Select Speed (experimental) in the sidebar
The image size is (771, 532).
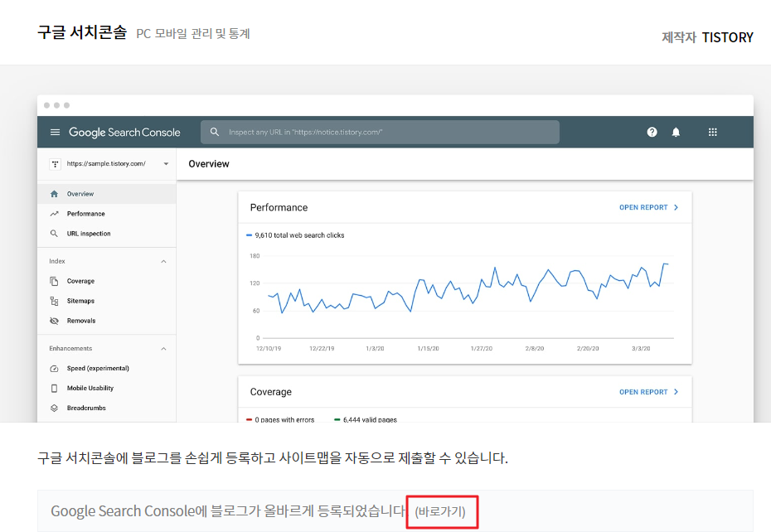coord(107,368)
